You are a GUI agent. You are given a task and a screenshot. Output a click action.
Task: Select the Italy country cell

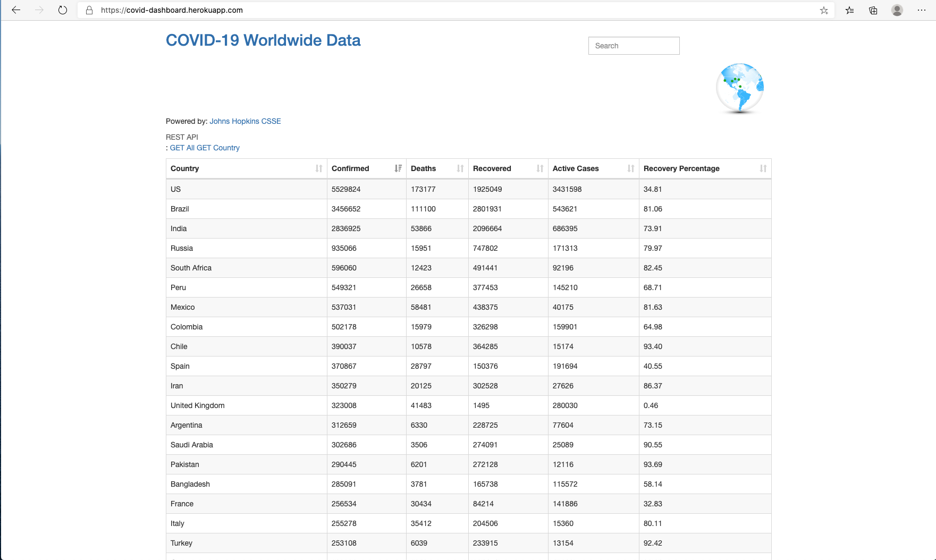(x=247, y=523)
